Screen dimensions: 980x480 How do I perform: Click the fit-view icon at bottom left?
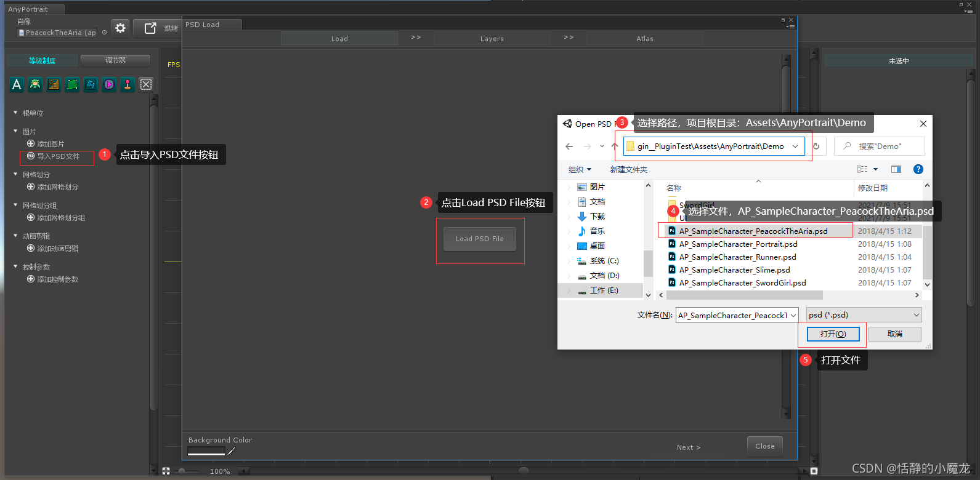166,471
